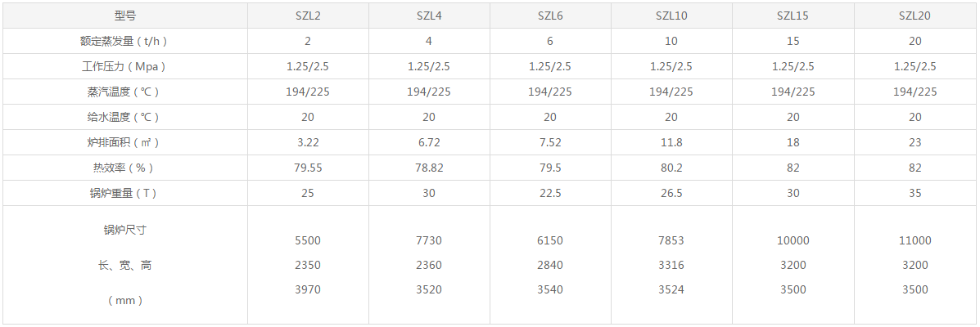Click the 3970 height value for SZL2
980x327 pixels.
(308, 289)
